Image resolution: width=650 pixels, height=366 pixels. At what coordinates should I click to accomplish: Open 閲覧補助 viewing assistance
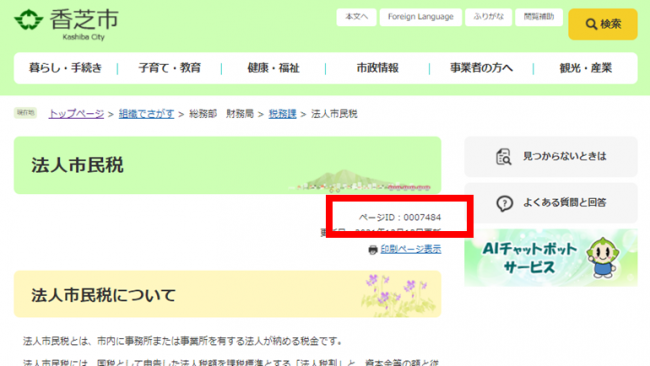[x=539, y=17]
